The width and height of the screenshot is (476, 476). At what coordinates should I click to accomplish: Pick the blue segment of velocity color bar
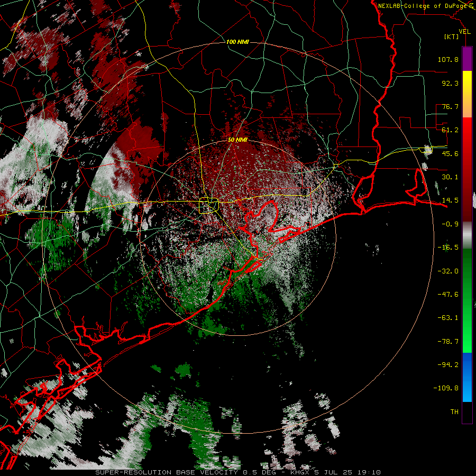[467, 377]
